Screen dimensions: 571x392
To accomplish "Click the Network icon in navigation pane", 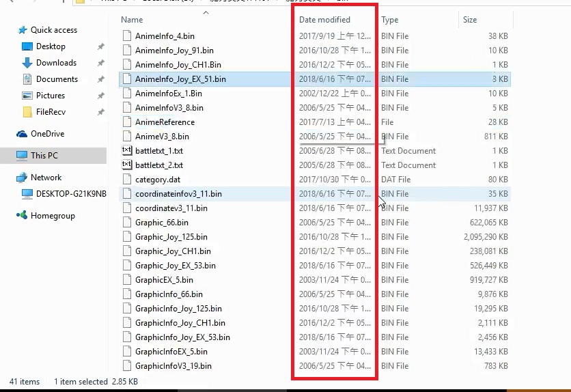I will pyautogui.click(x=22, y=178).
